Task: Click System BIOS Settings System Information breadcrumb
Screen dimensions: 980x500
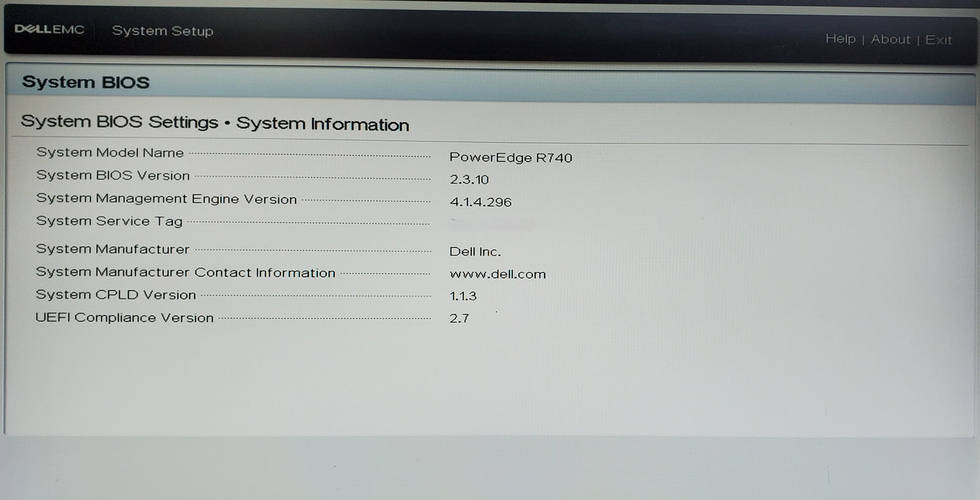Action: [x=215, y=123]
